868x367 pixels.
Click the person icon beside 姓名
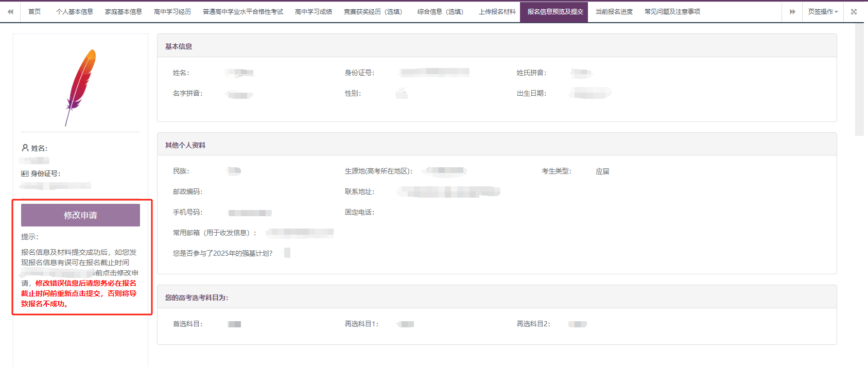click(25, 148)
